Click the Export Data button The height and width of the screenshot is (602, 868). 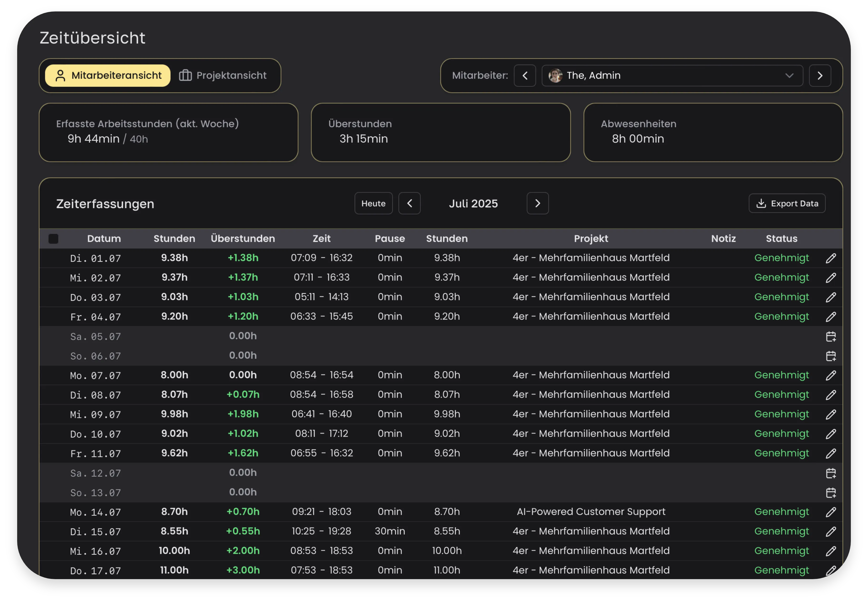click(787, 203)
